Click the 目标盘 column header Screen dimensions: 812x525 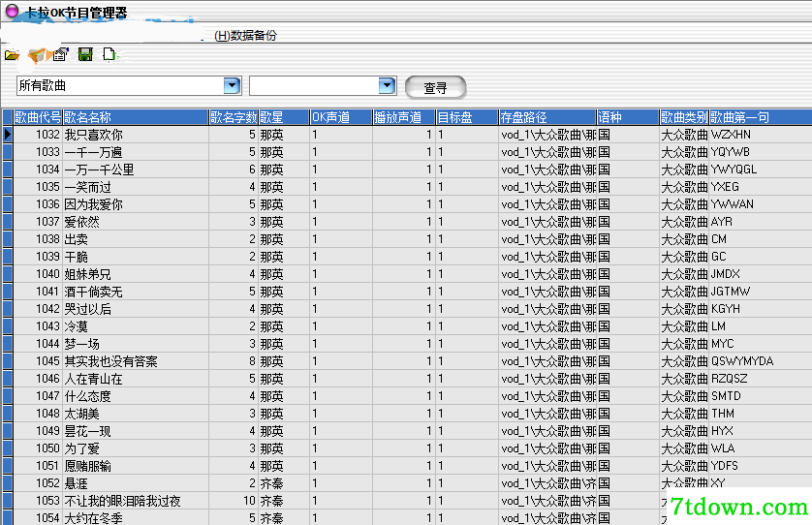467,117
